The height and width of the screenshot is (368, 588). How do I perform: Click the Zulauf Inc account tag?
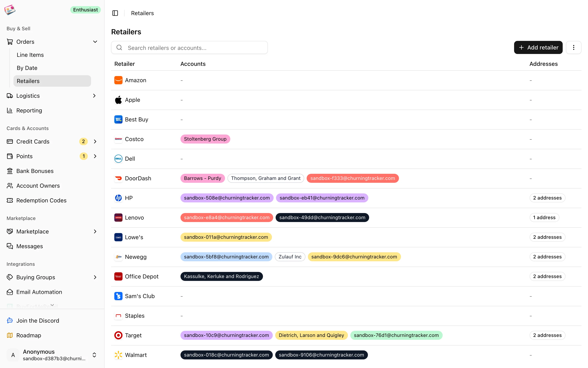290,257
